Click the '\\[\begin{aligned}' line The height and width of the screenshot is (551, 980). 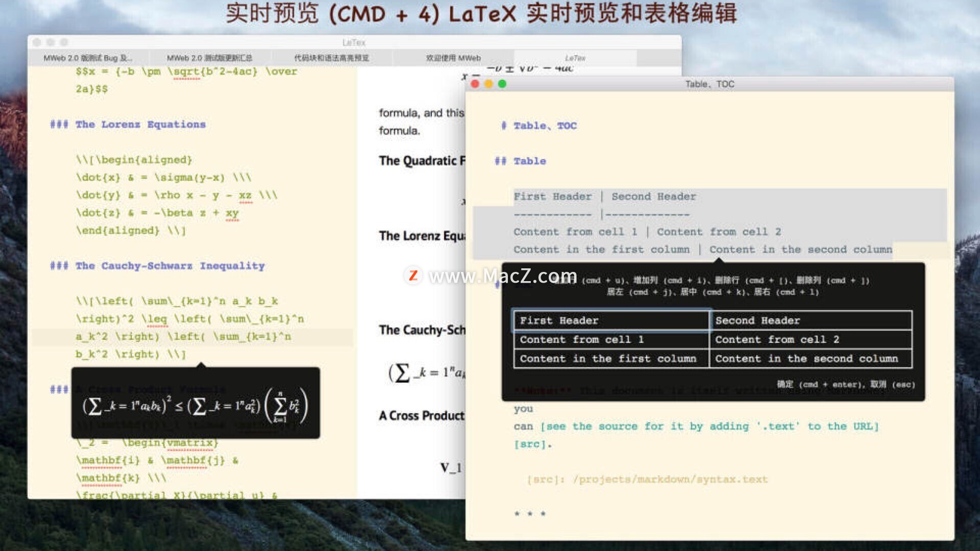[134, 160]
